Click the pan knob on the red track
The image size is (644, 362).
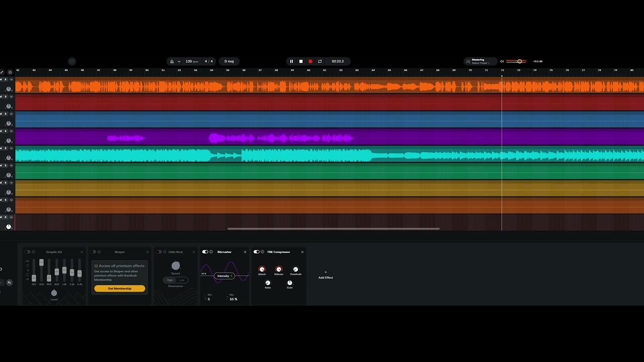click(x=9, y=106)
